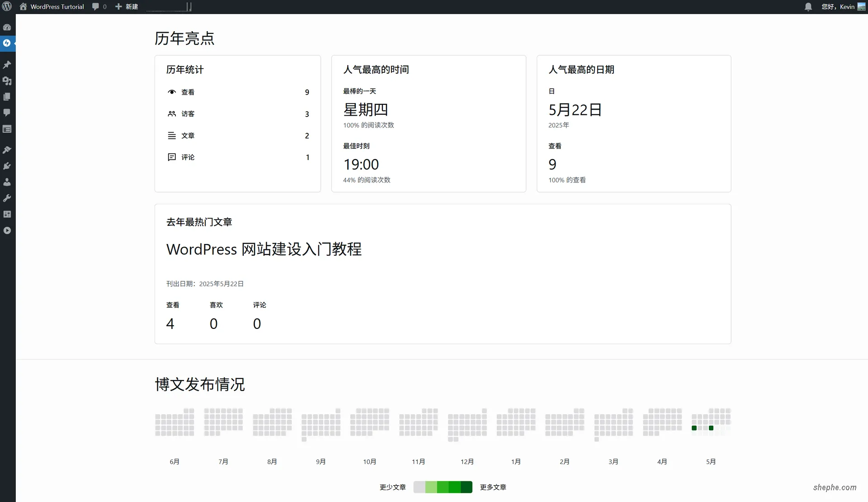The width and height of the screenshot is (868, 502).
Task: Open Pages via the stacked pages icon
Action: [7, 96]
